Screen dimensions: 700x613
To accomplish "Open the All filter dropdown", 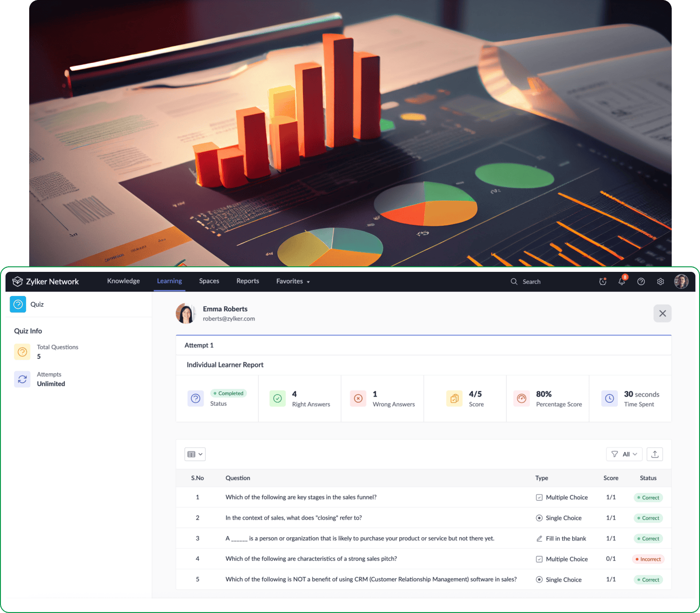I will point(624,454).
